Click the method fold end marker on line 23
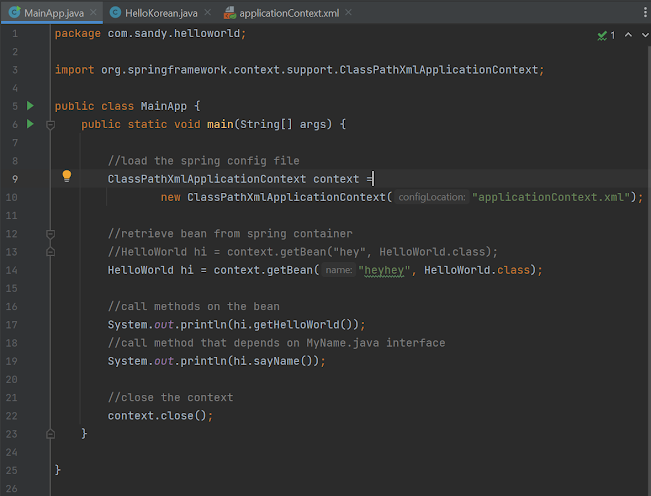 click(50, 434)
